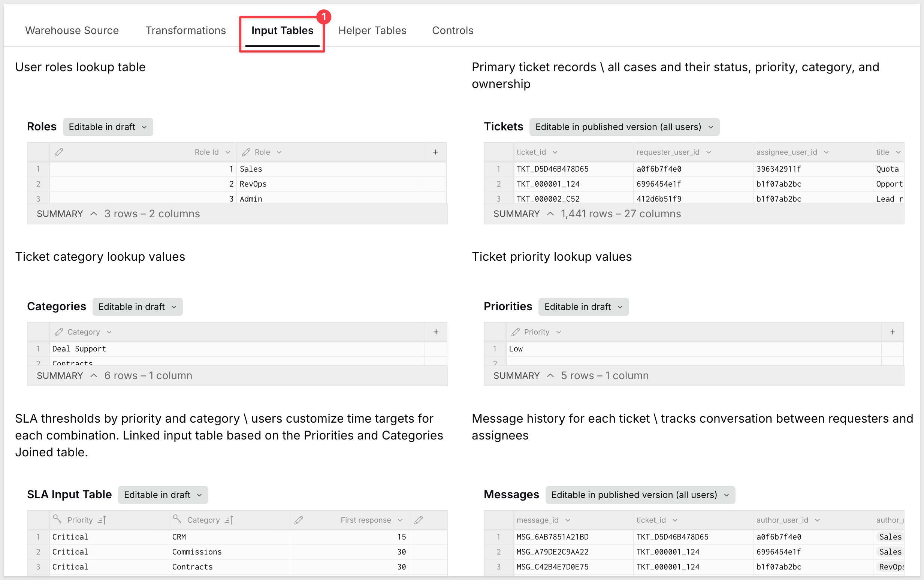Viewport: 924px width, 580px height.
Task: Open SLA Input Table edit-permission dropdown
Action: coord(163,495)
